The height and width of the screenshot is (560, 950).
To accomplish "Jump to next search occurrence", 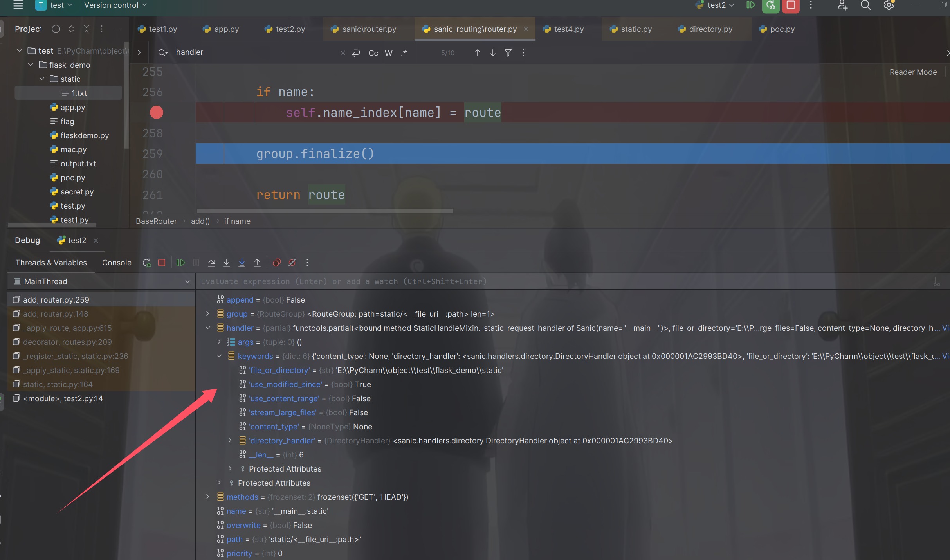I will tap(493, 52).
